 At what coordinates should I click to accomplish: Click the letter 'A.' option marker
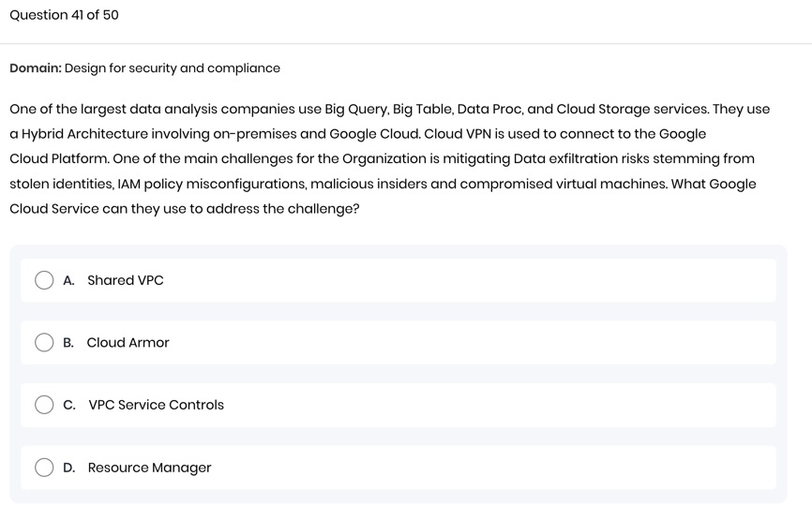68,280
